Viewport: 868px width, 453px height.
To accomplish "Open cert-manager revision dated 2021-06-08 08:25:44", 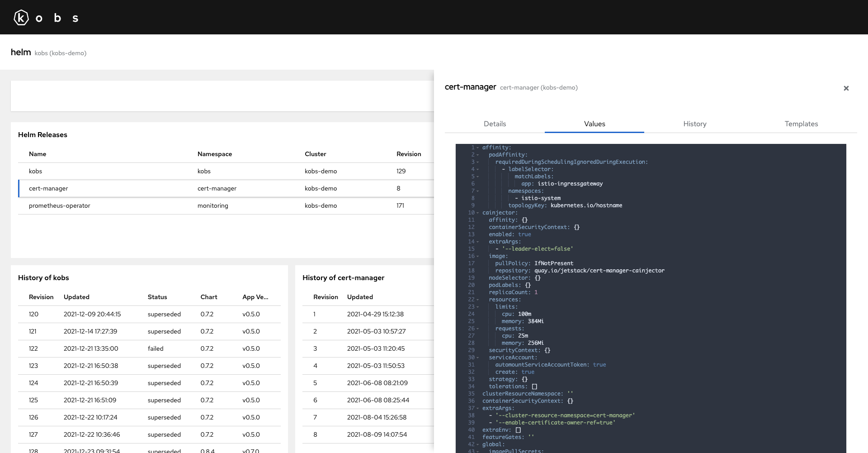I will click(x=368, y=401).
